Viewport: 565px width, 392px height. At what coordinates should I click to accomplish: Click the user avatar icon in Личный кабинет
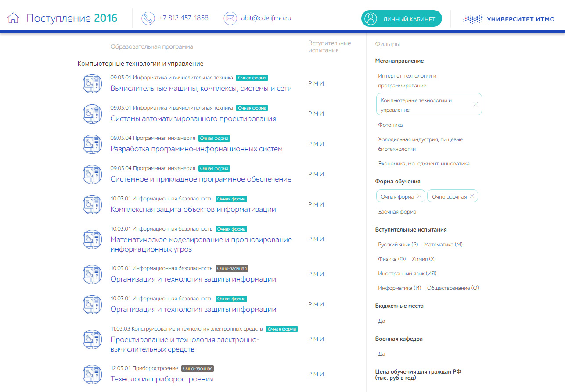click(x=371, y=19)
